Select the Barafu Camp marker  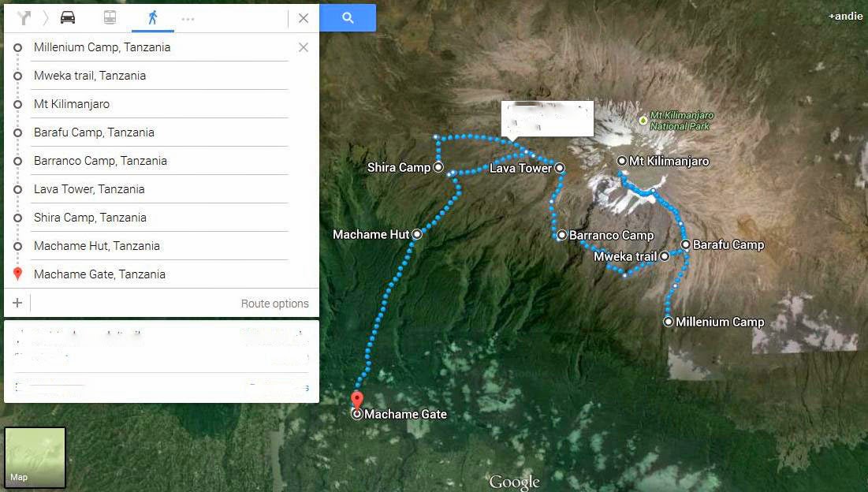click(685, 244)
